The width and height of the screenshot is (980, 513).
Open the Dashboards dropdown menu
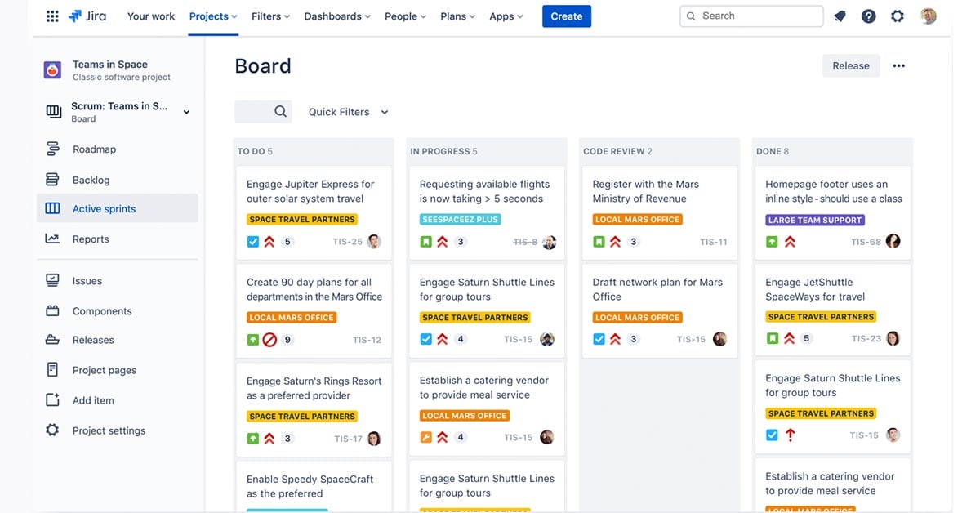pos(336,16)
